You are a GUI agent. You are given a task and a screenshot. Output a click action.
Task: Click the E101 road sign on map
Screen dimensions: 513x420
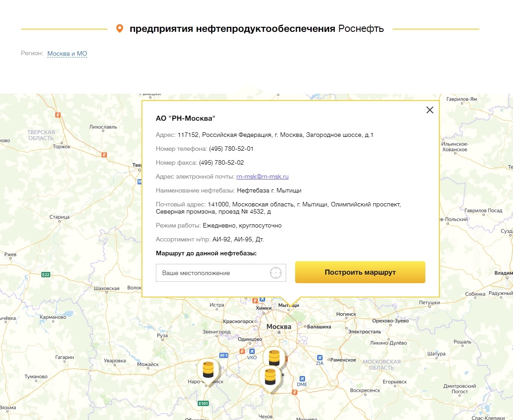tap(203, 403)
